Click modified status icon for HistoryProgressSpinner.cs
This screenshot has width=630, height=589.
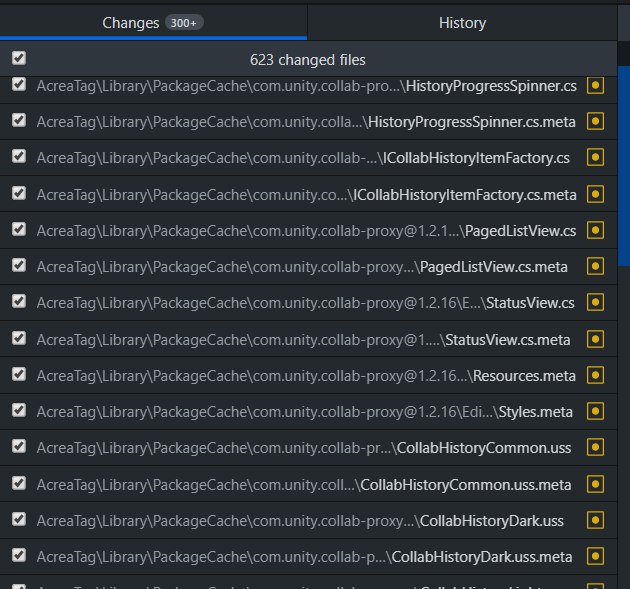click(595, 85)
